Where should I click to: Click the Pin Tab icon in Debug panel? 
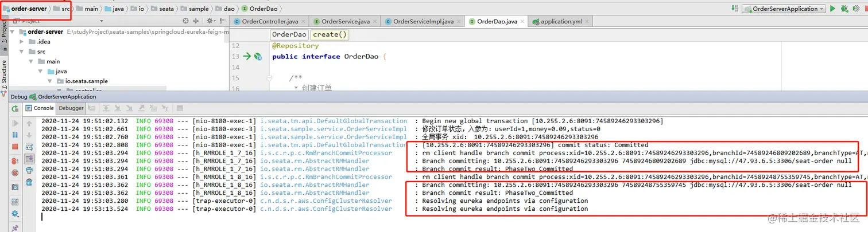point(15,227)
